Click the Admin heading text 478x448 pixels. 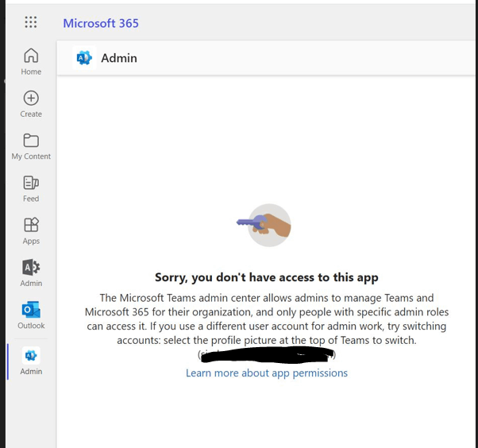(119, 58)
